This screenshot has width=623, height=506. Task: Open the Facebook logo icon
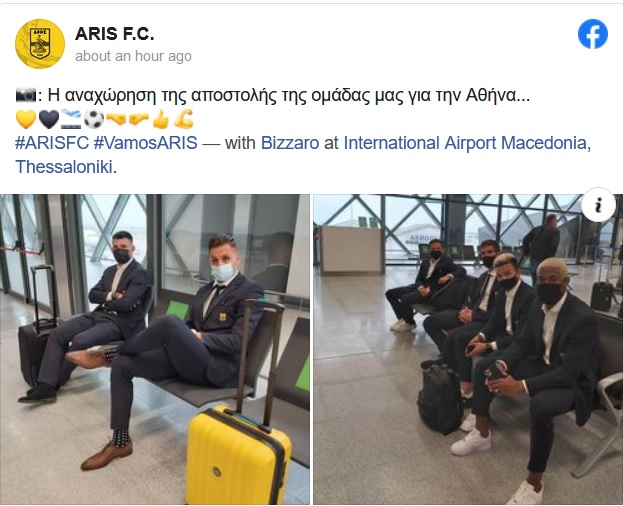[592, 34]
